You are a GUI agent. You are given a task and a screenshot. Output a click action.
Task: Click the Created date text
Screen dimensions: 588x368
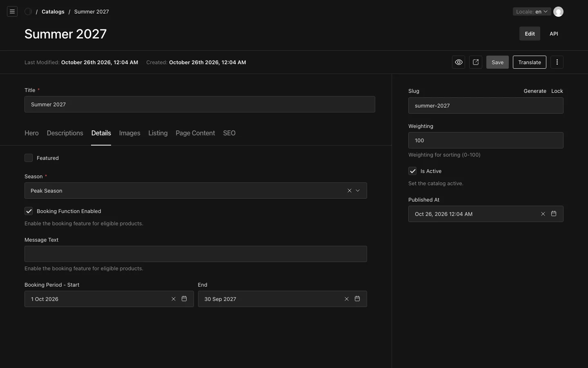207,62
